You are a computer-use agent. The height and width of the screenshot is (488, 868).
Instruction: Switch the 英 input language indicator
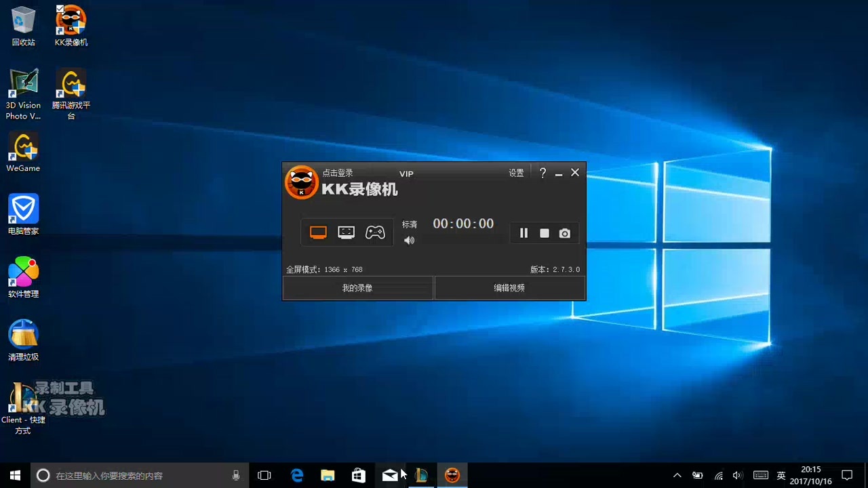pyautogui.click(x=781, y=475)
